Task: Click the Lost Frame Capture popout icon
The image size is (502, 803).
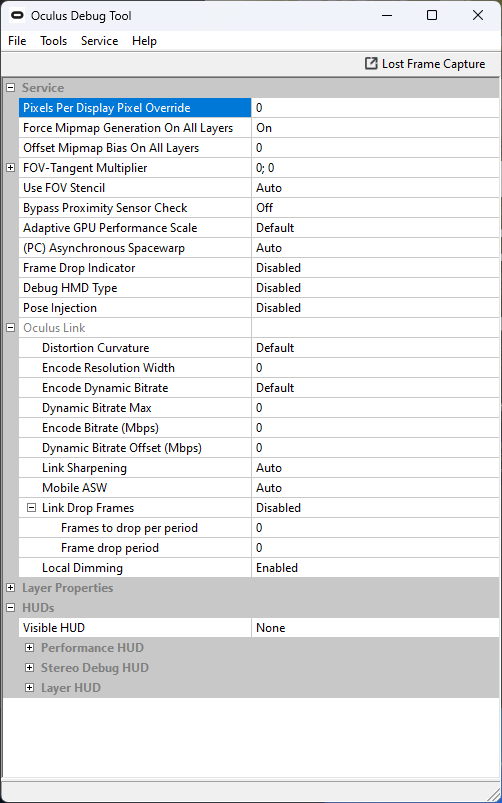Action: pyautogui.click(x=371, y=64)
